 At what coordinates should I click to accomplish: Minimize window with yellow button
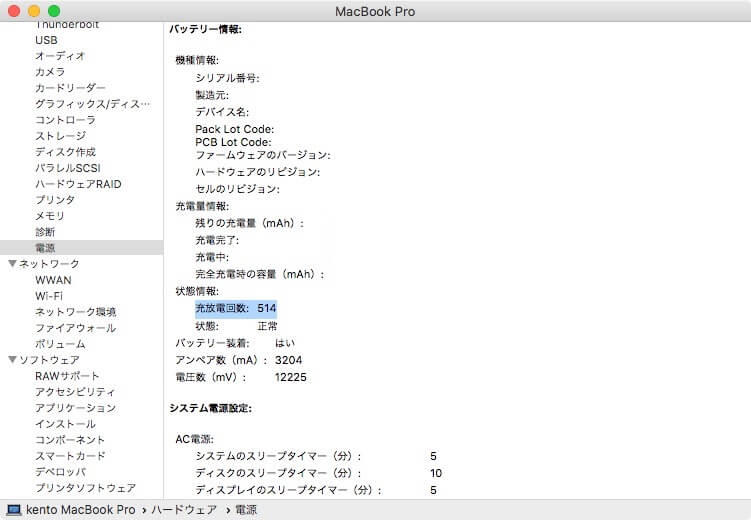pyautogui.click(x=34, y=11)
